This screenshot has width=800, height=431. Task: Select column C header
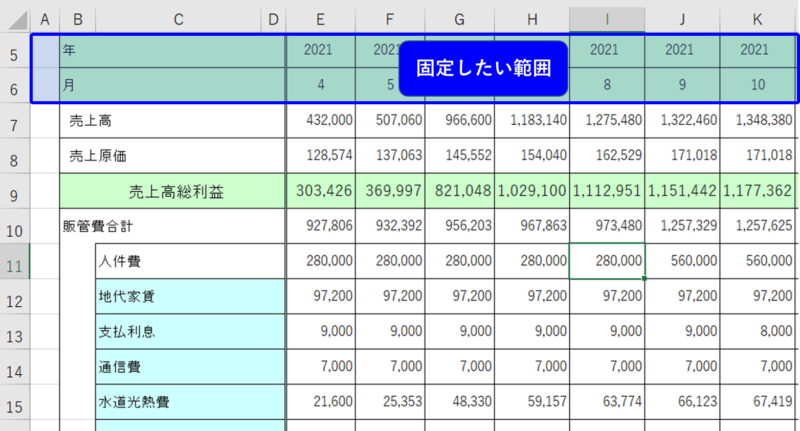coord(178,20)
